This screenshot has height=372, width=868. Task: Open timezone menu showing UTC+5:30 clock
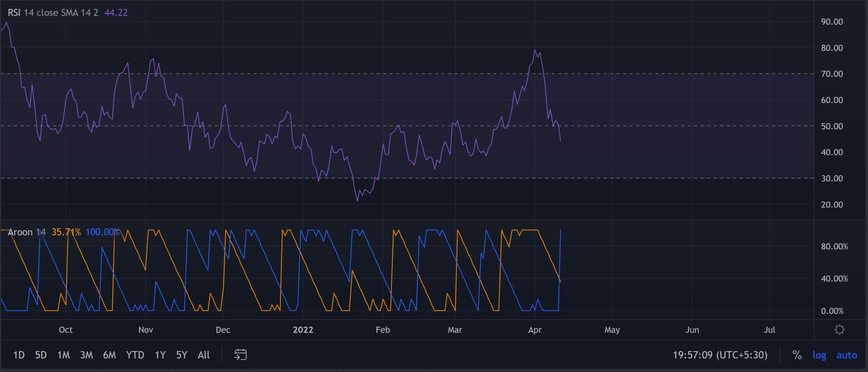click(720, 355)
